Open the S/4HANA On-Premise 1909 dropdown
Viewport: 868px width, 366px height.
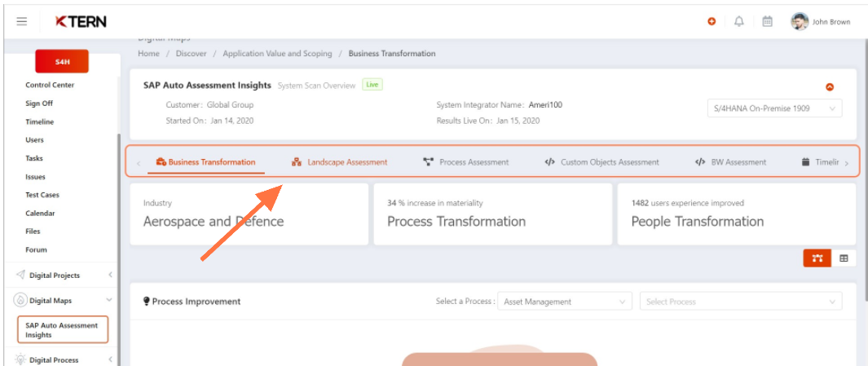pos(775,108)
